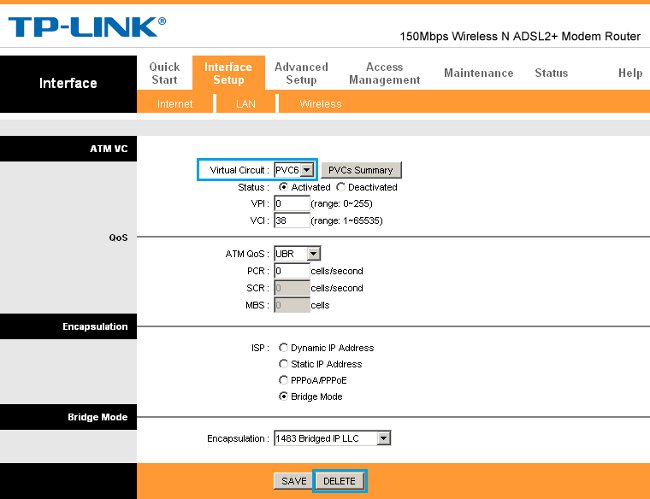The width and height of the screenshot is (650, 499).
Task: Open the Status tab
Action: point(551,73)
